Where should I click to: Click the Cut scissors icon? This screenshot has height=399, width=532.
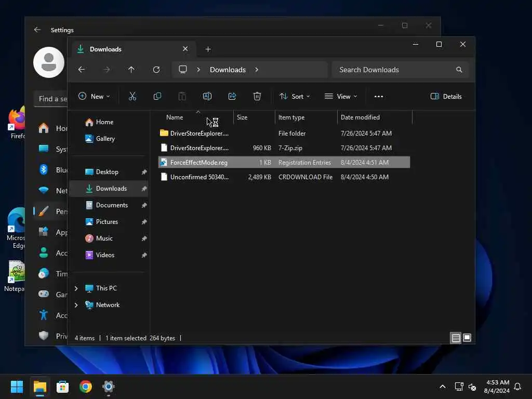point(132,96)
